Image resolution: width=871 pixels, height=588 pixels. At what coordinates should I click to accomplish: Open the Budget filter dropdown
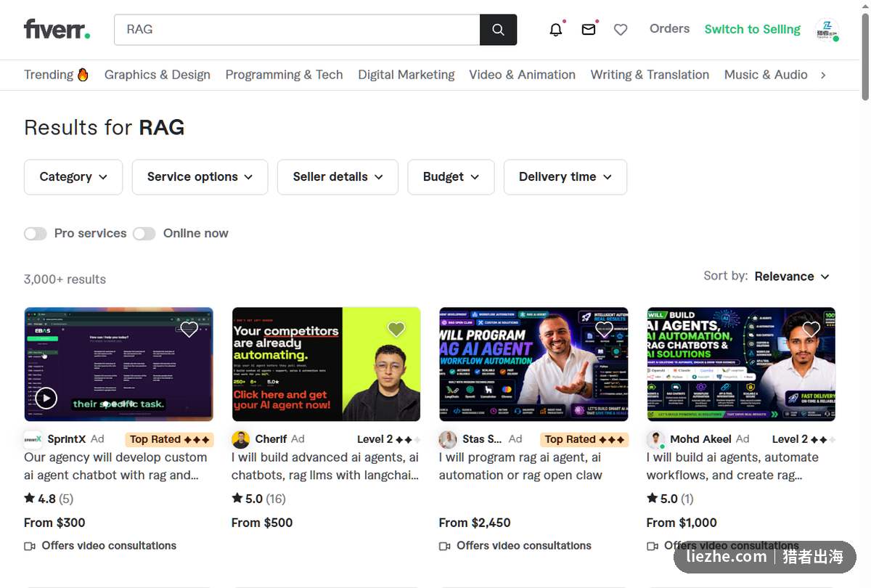(x=451, y=177)
